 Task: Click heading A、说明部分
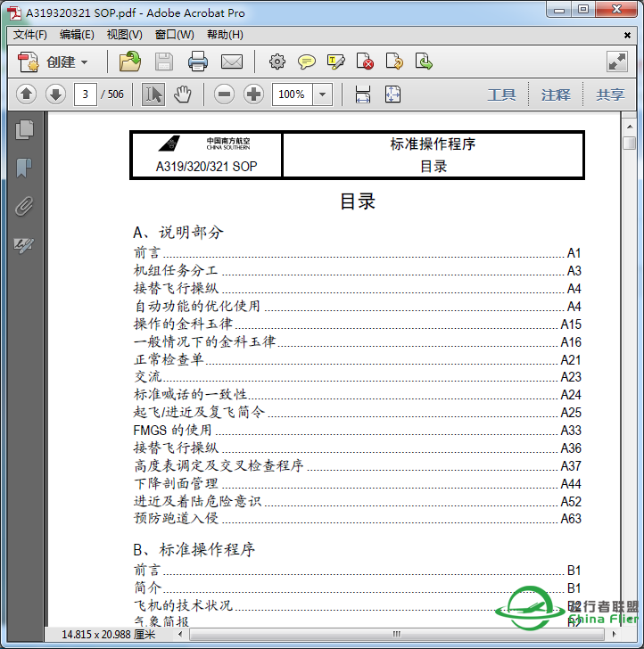pyautogui.click(x=178, y=232)
